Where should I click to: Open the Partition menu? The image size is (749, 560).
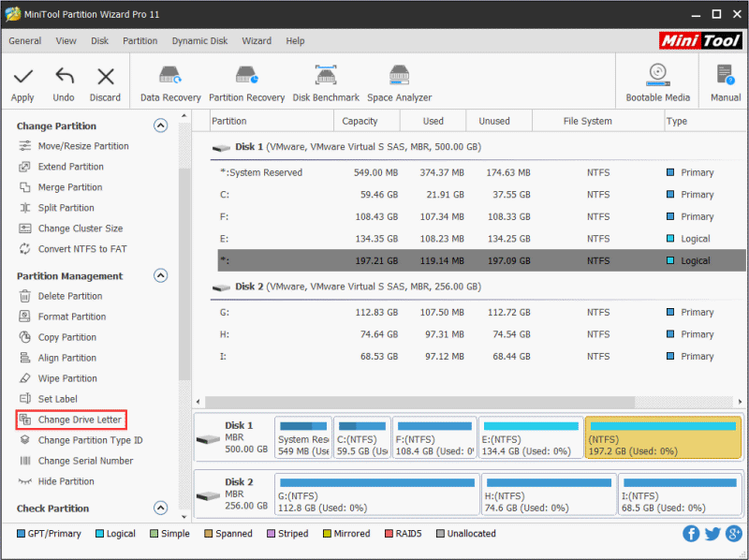(x=140, y=40)
